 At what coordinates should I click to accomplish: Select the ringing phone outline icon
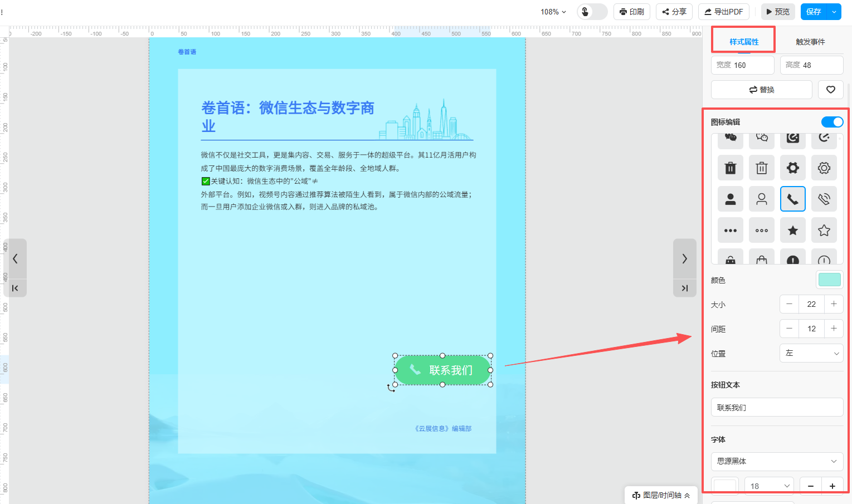click(824, 199)
